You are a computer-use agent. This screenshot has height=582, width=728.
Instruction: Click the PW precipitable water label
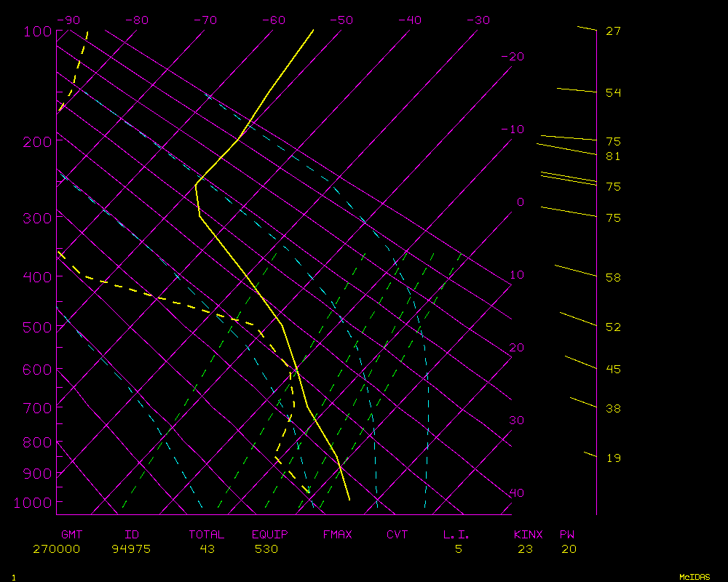click(x=567, y=535)
